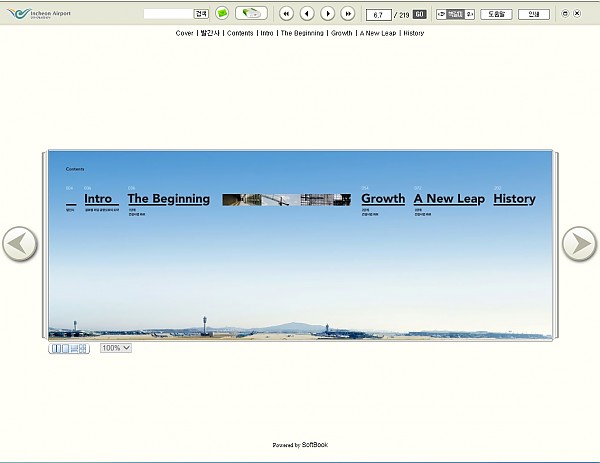Open Growth in the top navigation
This screenshot has height=463, width=600.
click(342, 33)
